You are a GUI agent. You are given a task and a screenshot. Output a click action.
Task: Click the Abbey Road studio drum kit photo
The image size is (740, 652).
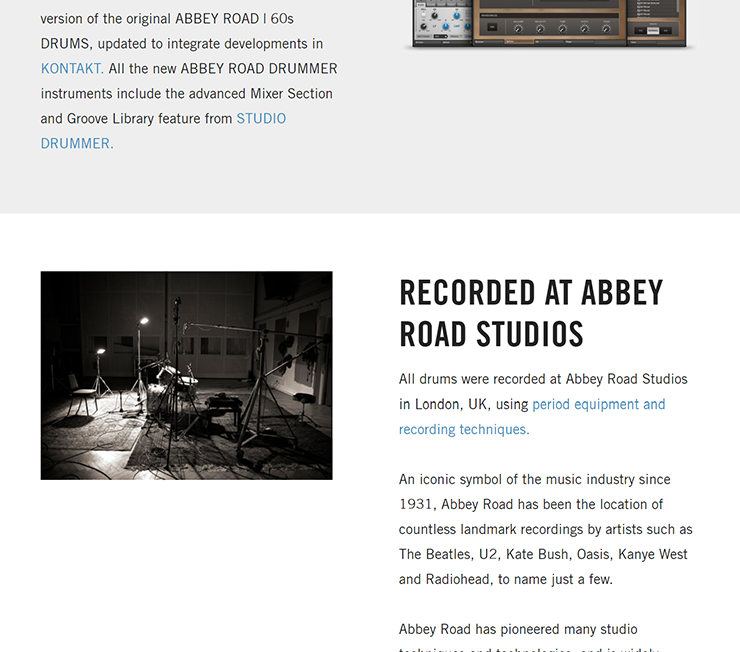(x=186, y=376)
